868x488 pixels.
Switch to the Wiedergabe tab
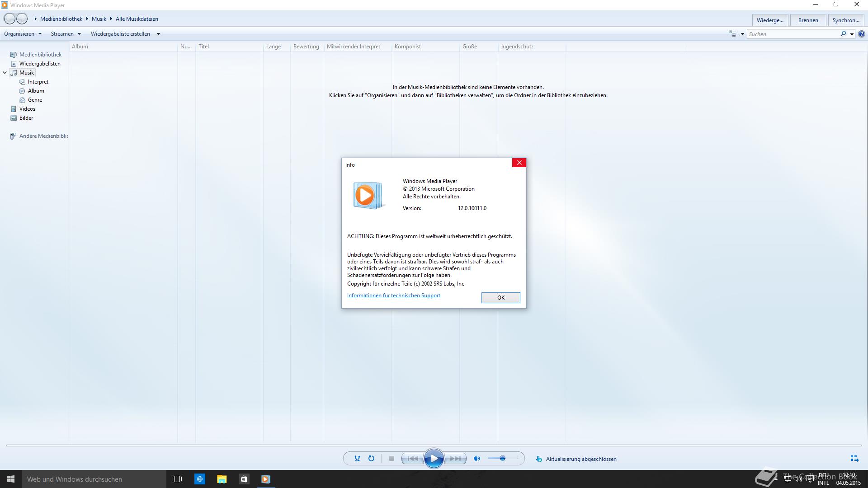pos(770,20)
